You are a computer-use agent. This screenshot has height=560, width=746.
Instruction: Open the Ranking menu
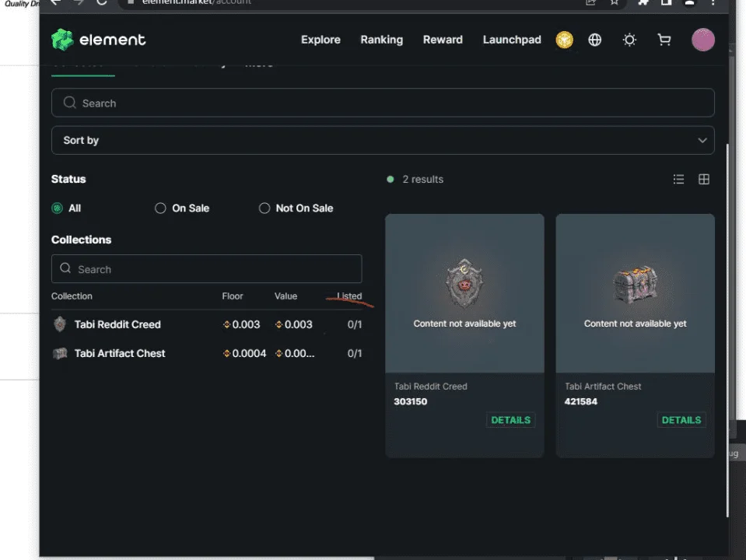click(382, 40)
